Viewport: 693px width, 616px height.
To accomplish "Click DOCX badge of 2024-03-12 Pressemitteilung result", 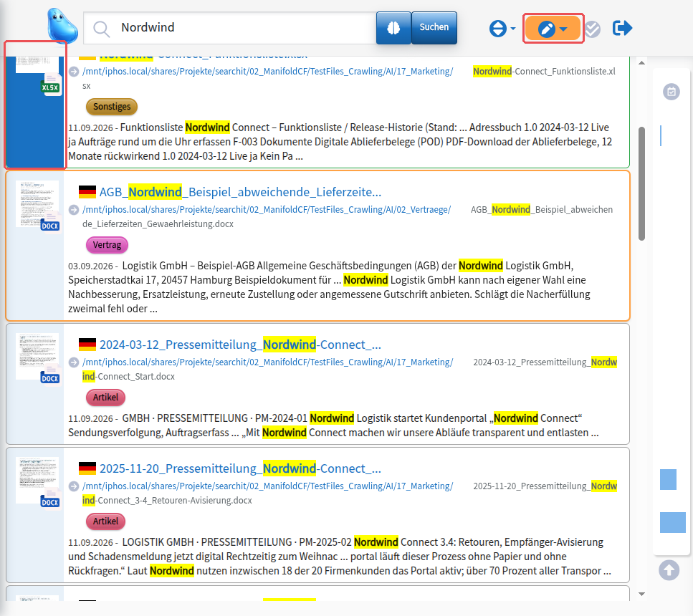I will (x=50, y=377).
